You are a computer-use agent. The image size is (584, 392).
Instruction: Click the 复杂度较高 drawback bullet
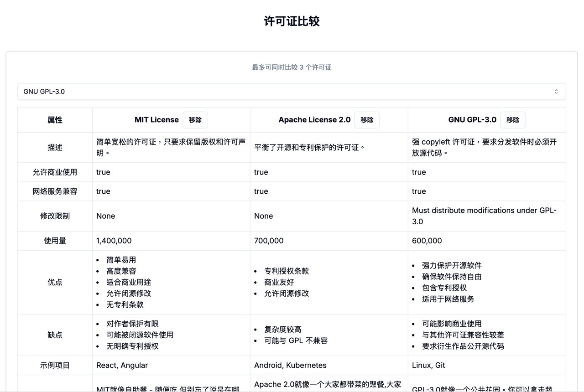pos(283,330)
